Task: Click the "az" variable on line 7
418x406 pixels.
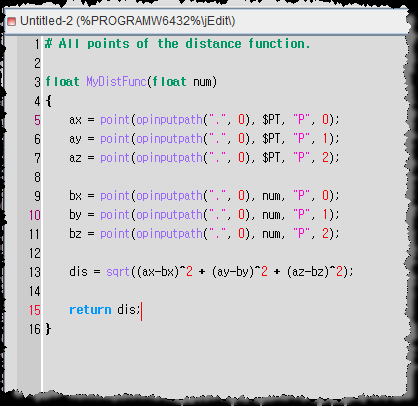Action: click(x=75, y=157)
